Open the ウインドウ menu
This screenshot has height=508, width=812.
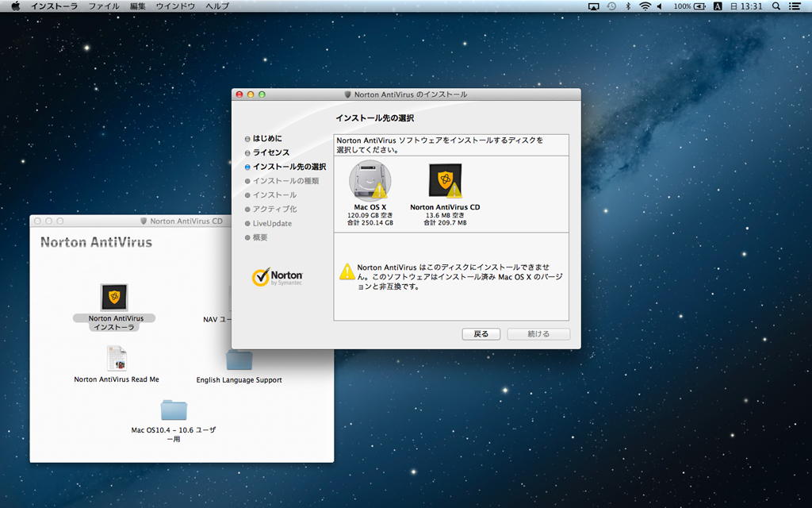(175, 6)
